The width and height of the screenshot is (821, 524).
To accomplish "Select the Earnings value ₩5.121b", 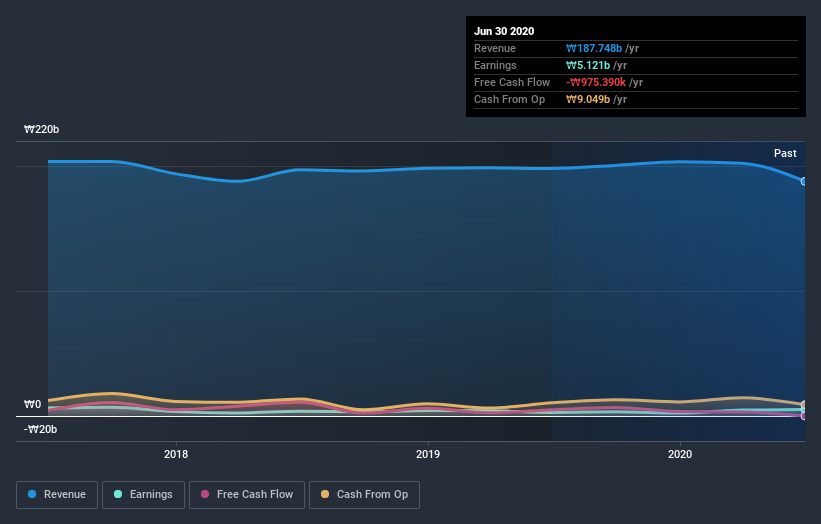I will 588,65.
